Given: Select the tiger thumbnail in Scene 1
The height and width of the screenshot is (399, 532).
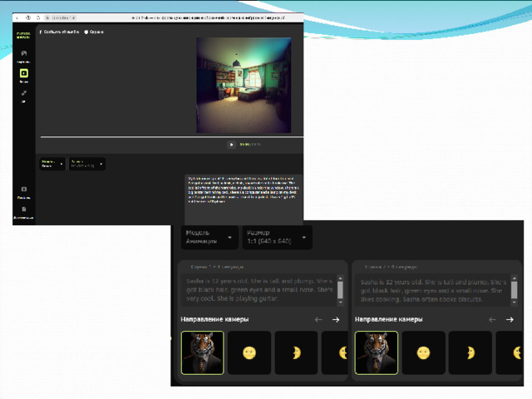Looking at the screenshot, I should [203, 352].
